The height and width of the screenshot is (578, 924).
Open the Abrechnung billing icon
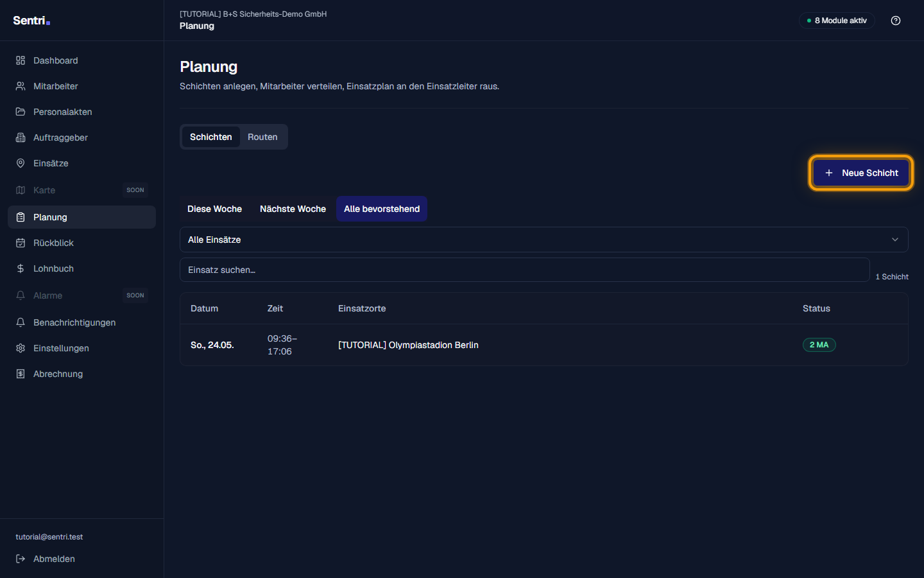pyautogui.click(x=21, y=374)
